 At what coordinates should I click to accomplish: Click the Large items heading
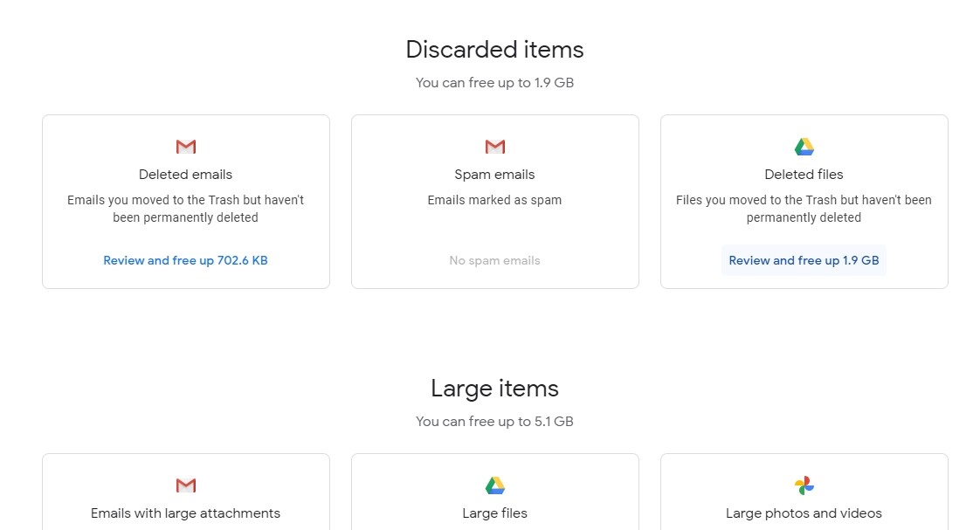click(495, 389)
